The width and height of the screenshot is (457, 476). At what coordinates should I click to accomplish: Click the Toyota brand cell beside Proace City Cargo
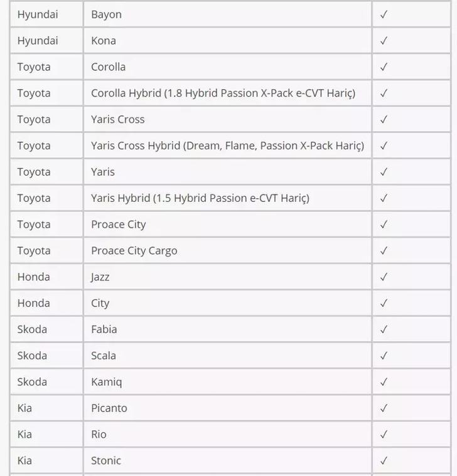coord(34,251)
